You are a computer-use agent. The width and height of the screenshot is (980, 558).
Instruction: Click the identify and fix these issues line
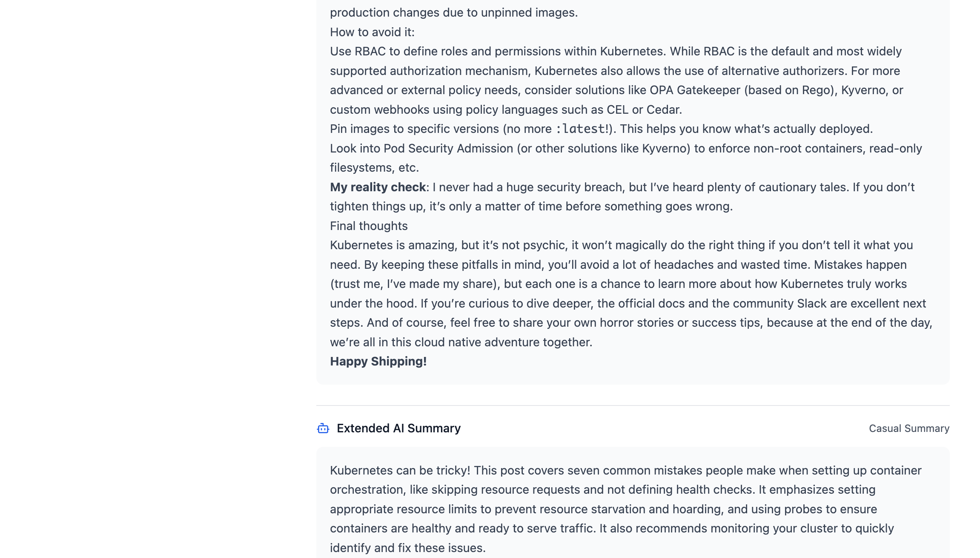click(x=407, y=548)
